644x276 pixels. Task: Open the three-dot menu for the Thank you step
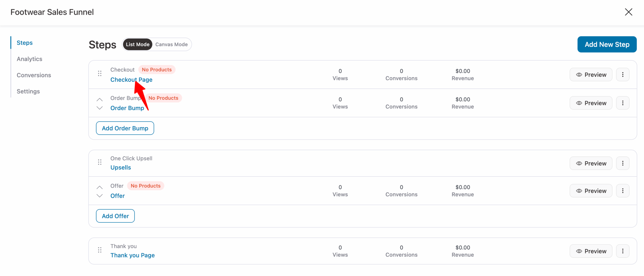[623, 251]
